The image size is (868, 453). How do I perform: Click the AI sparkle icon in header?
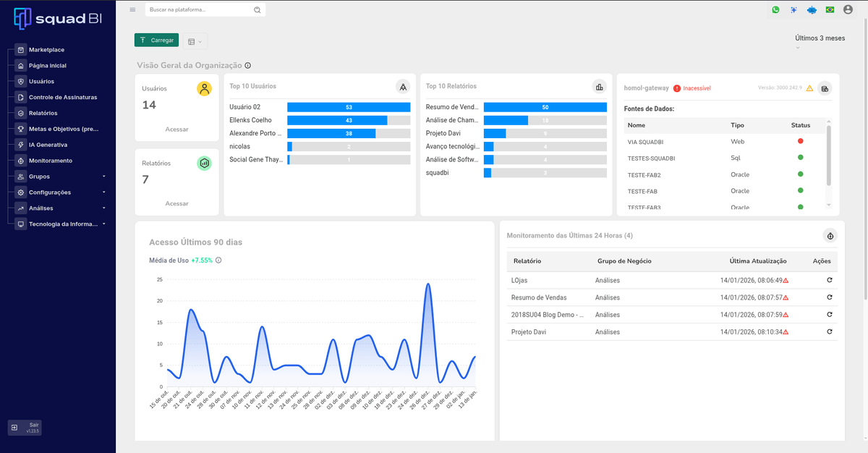point(793,9)
